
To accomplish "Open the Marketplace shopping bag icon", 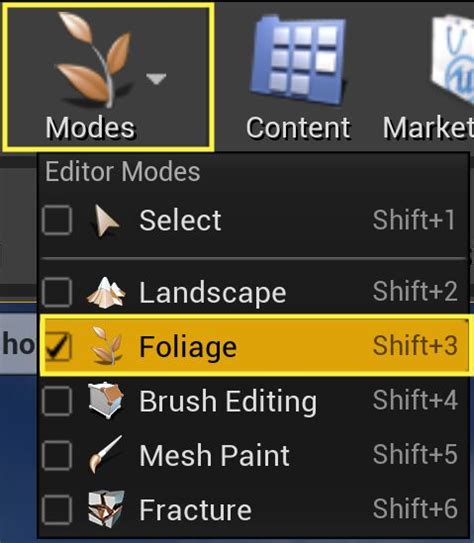I will click(x=452, y=61).
